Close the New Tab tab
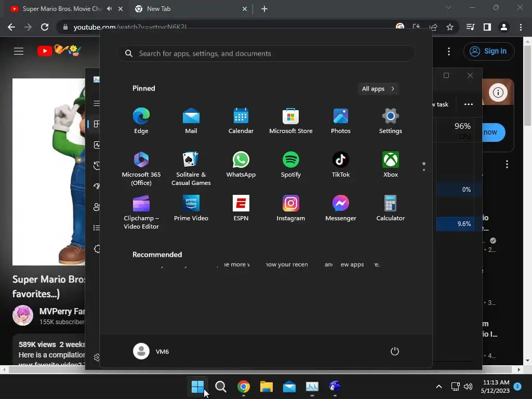Viewport: 532px width, 399px height. pyautogui.click(x=245, y=9)
